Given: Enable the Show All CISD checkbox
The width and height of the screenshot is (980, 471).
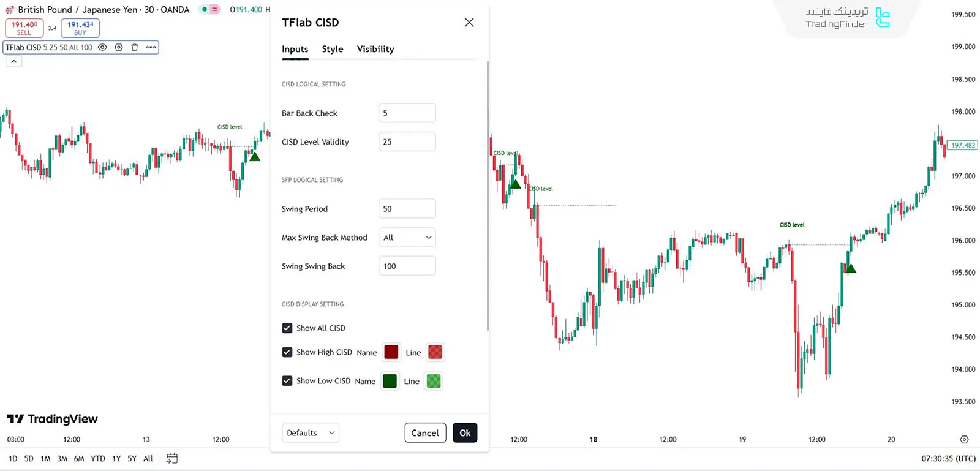Looking at the screenshot, I should point(287,328).
